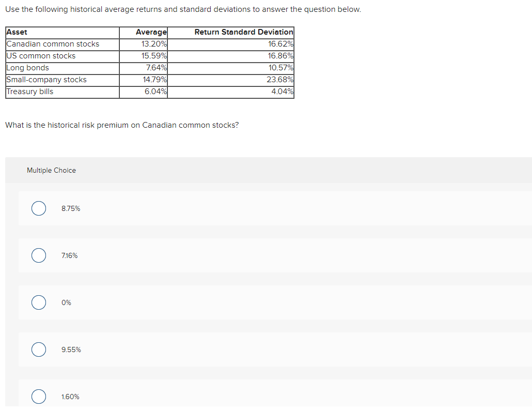Click the Multiple Choice section header
This screenshot has height=410, width=532.
pos(51,170)
